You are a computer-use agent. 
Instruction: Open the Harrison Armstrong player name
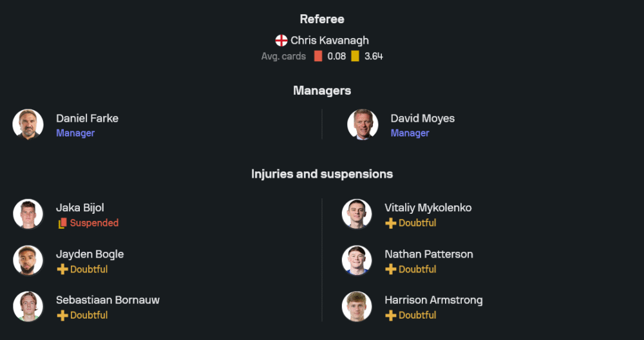pos(433,300)
